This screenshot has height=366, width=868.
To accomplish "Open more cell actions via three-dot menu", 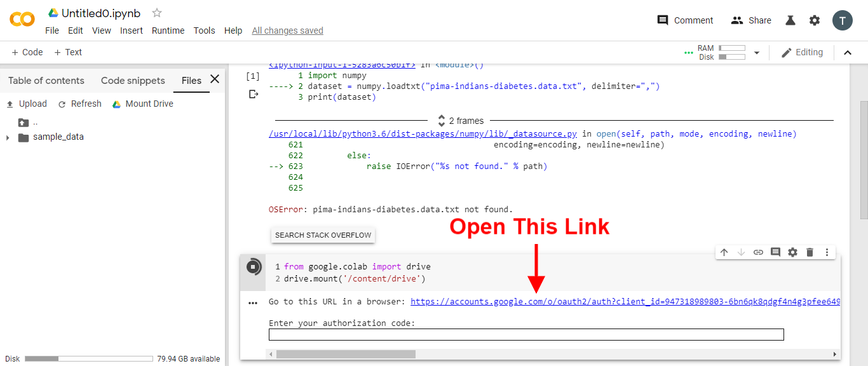I will pyautogui.click(x=827, y=252).
